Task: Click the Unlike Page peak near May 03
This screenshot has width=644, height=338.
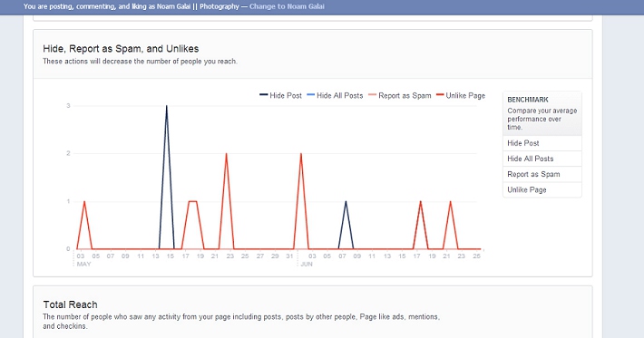Action: 84,201
